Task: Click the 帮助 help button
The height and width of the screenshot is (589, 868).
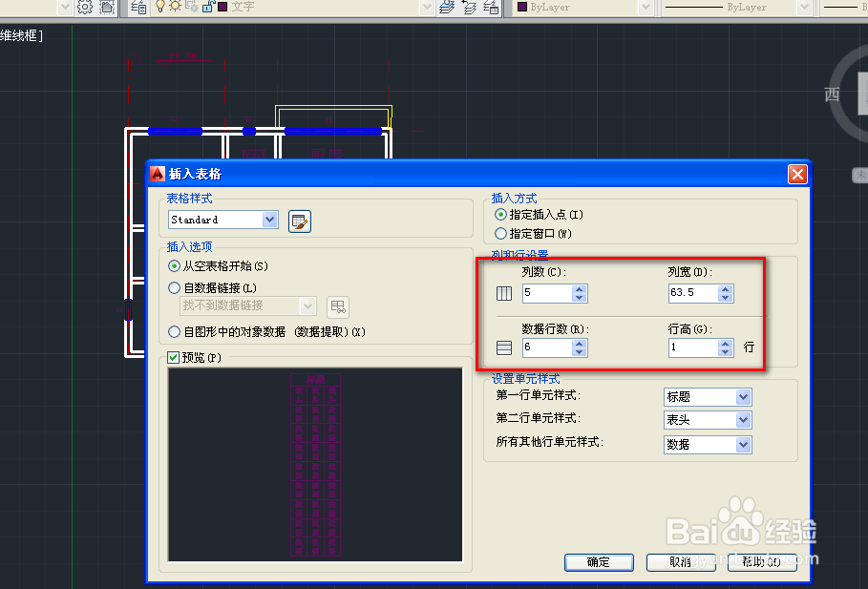Action: (x=761, y=562)
